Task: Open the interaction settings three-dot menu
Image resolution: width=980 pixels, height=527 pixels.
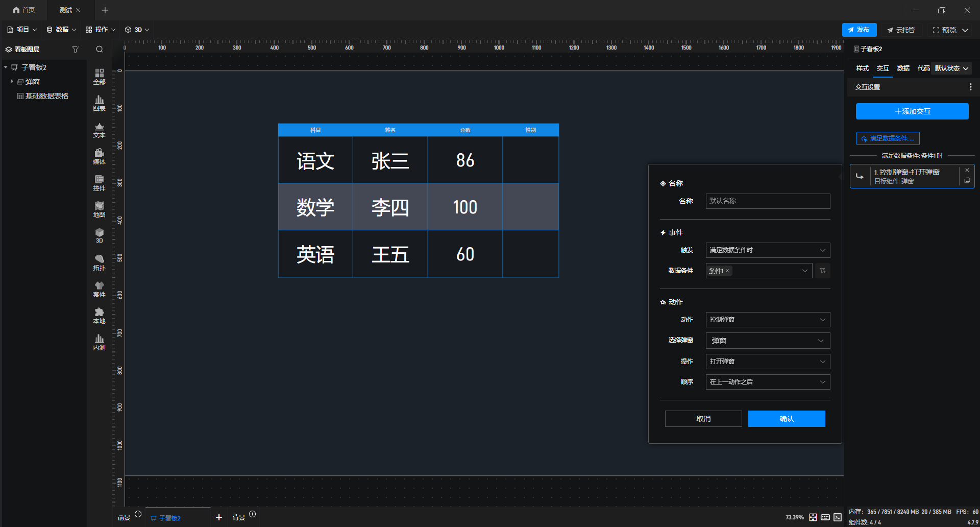Action: pyautogui.click(x=970, y=87)
